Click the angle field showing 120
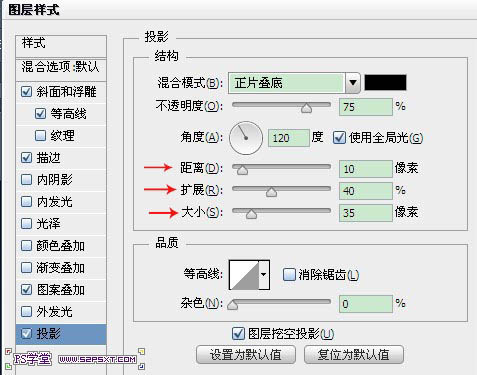 pyautogui.click(x=289, y=138)
